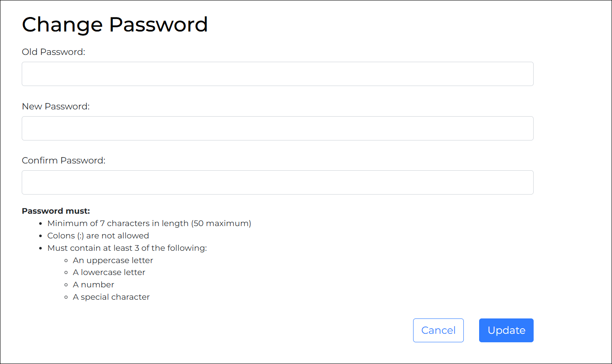The width and height of the screenshot is (612, 364).
Task: Click the 'A number' list item
Action: (x=93, y=285)
